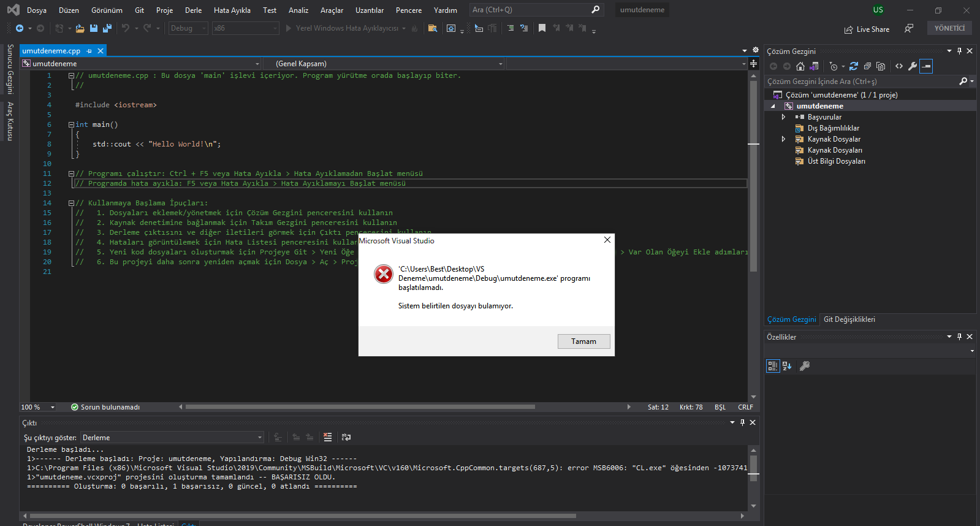The width and height of the screenshot is (980, 526).
Task: Click the Save All icon
Action: [x=107, y=28]
